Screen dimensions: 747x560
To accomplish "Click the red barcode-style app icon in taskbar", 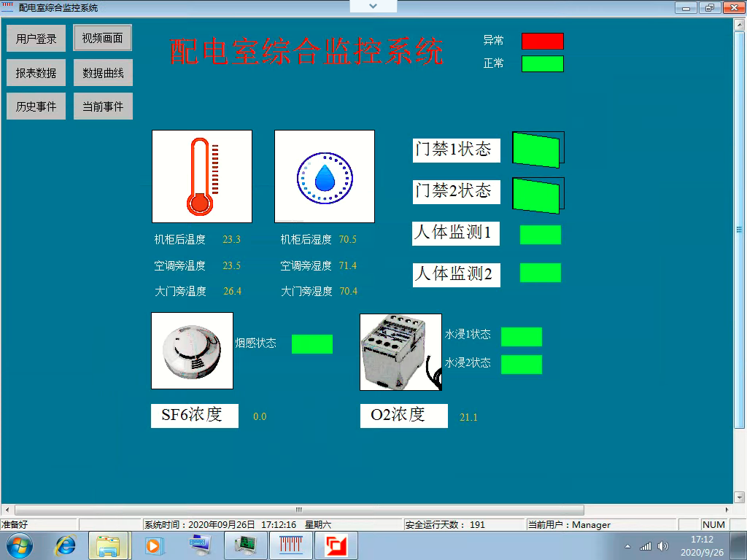I will 291,544.
